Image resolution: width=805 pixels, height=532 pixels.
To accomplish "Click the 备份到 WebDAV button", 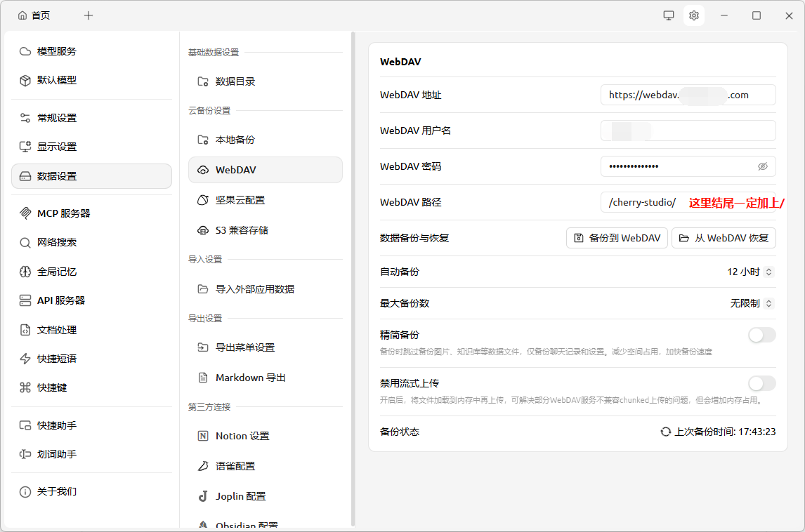I will 617,238.
